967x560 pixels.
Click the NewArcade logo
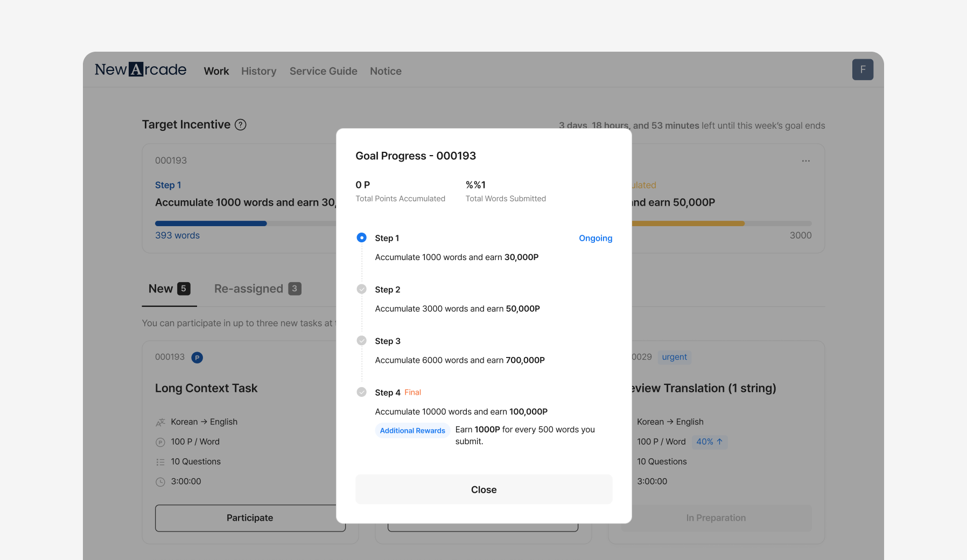click(x=141, y=69)
